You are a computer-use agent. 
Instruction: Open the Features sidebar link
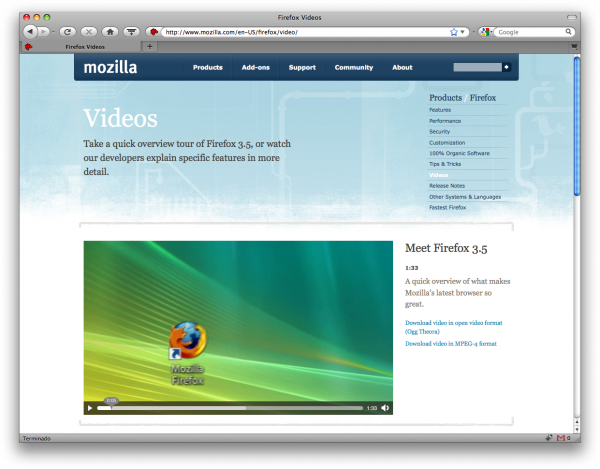440,110
